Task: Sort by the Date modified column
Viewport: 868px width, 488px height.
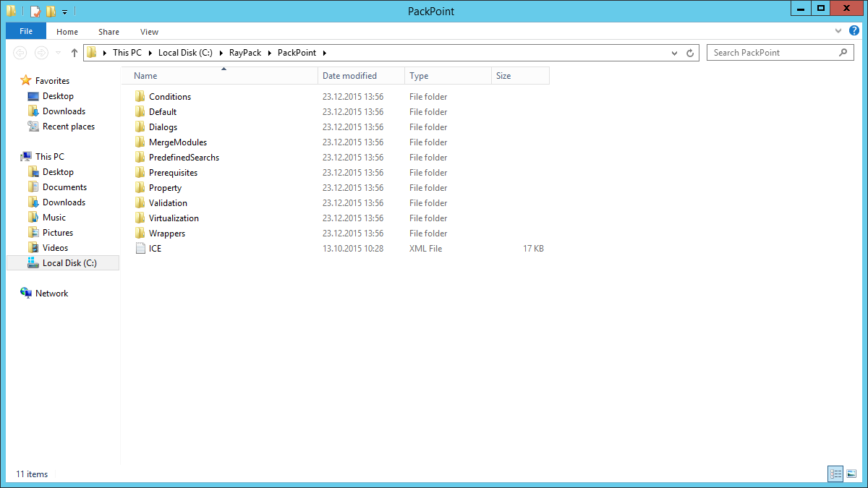Action: click(x=349, y=76)
